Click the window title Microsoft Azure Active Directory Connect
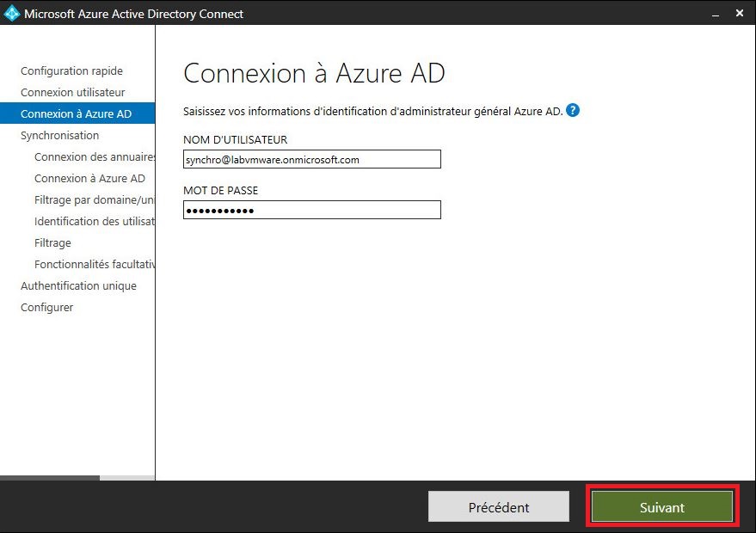Viewport: 756px width, 533px height. click(x=133, y=14)
